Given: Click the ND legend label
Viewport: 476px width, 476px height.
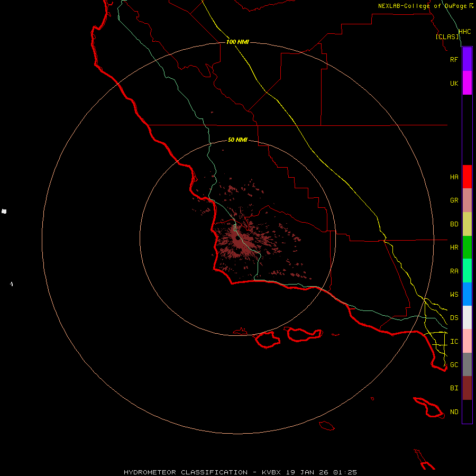Looking at the screenshot, I should tap(454, 412).
